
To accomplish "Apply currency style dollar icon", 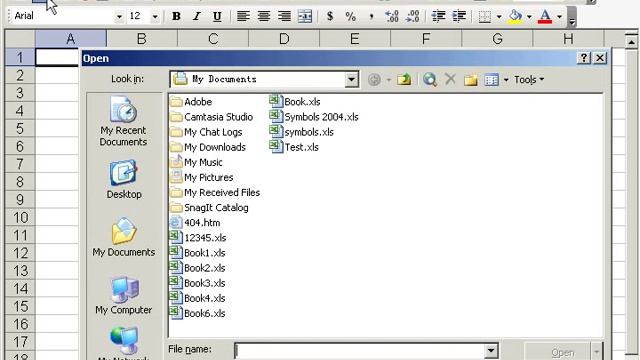I will [x=330, y=16].
